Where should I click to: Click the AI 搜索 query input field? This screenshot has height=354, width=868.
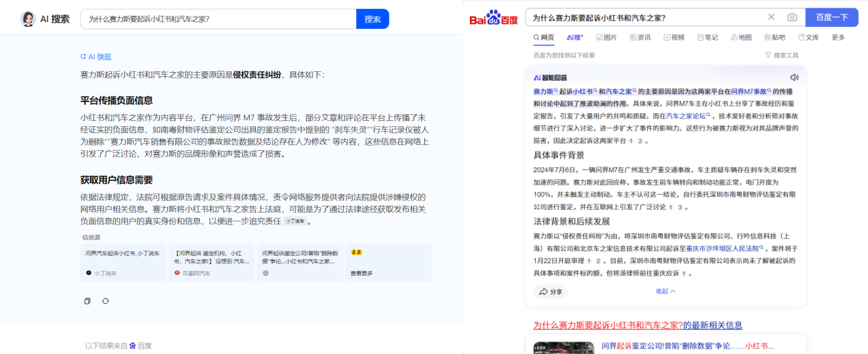218,19
